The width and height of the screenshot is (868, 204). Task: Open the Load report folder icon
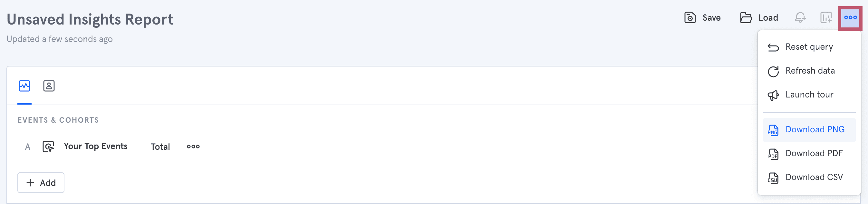[746, 17]
